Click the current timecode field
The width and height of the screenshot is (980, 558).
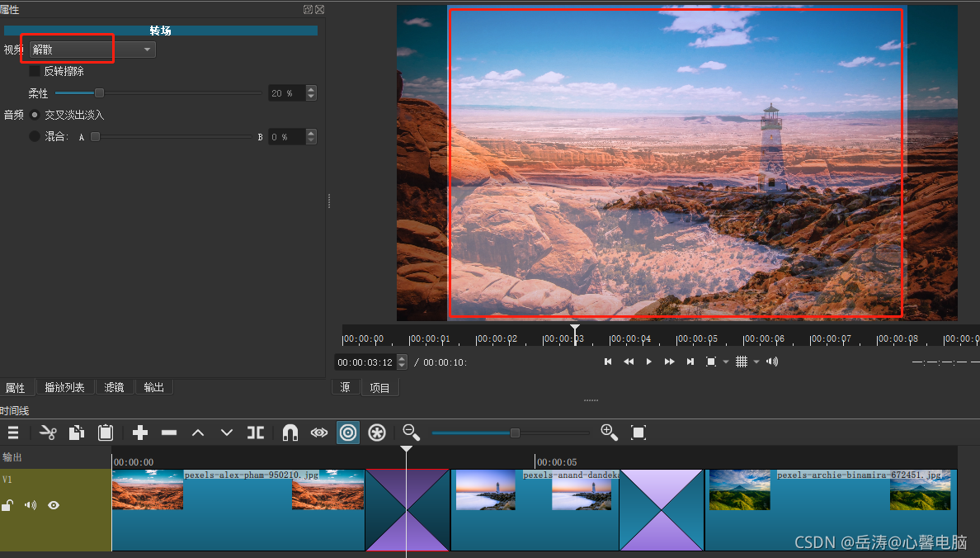tap(365, 362)
